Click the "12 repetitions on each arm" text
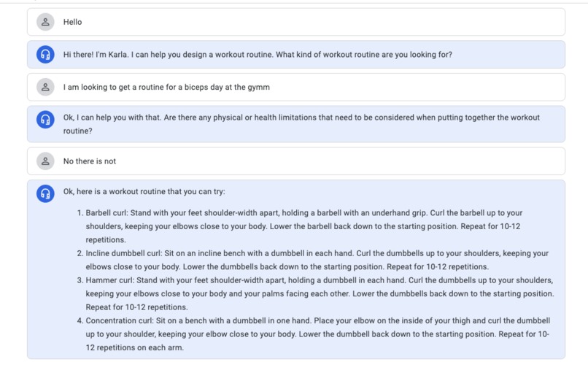 tap(135, 347)
